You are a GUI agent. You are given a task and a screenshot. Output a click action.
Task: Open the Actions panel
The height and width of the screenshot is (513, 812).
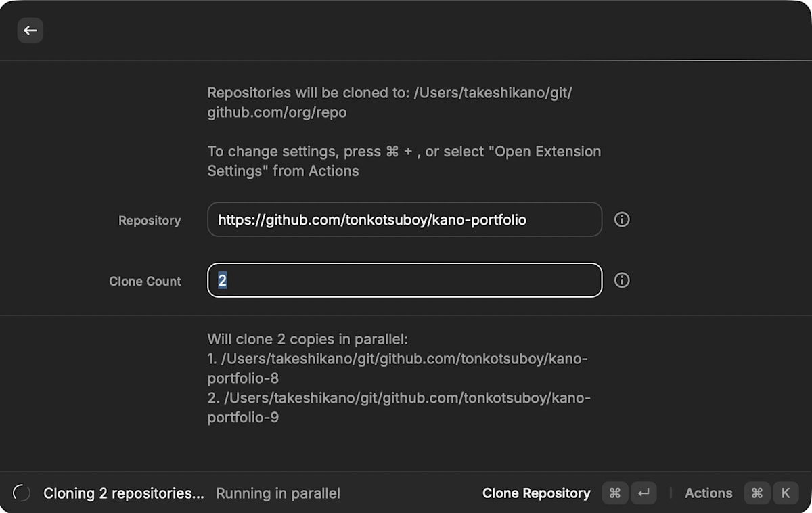(x=708, y=493)
